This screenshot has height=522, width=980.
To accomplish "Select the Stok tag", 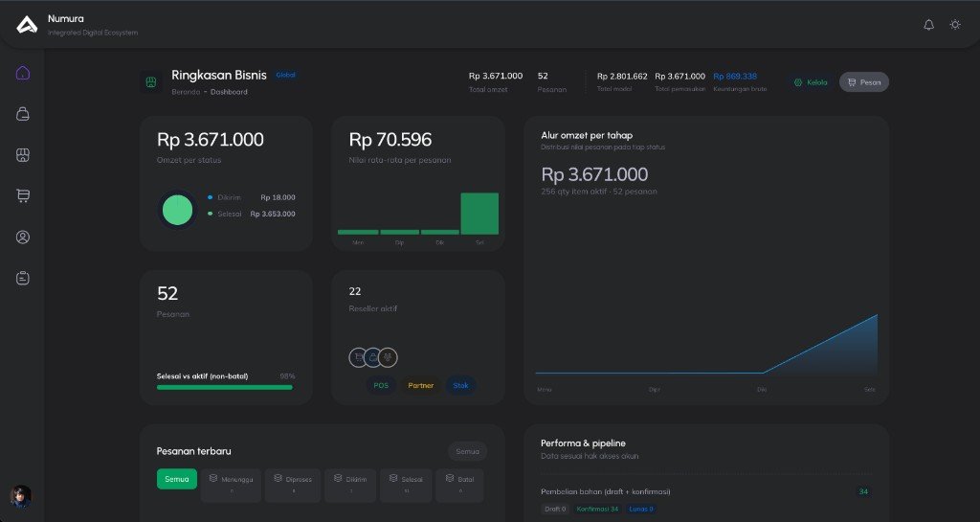I will 460,386.
